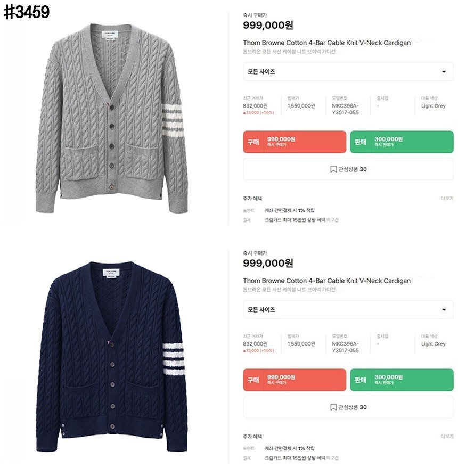Open the bottom size dropdown arrow
Viewport: 458px width, 476px height.
pyautogui.click(x=444, y=310)
